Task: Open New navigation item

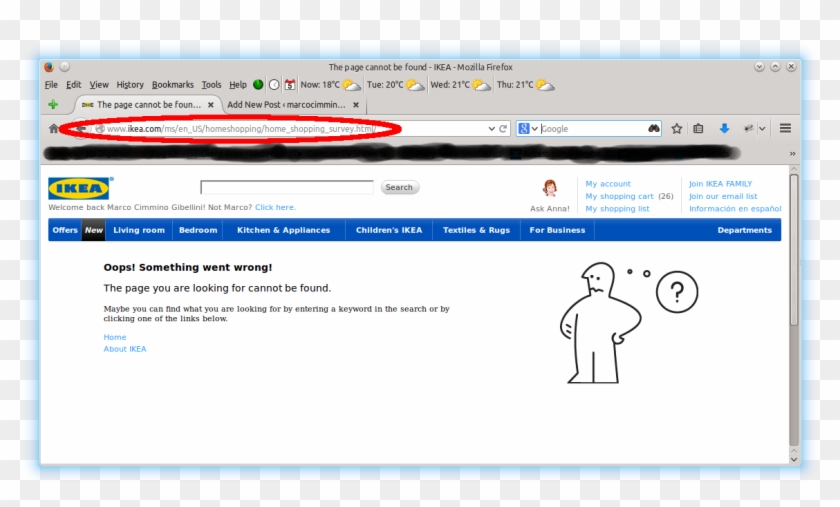Action: tap(93, 230)
